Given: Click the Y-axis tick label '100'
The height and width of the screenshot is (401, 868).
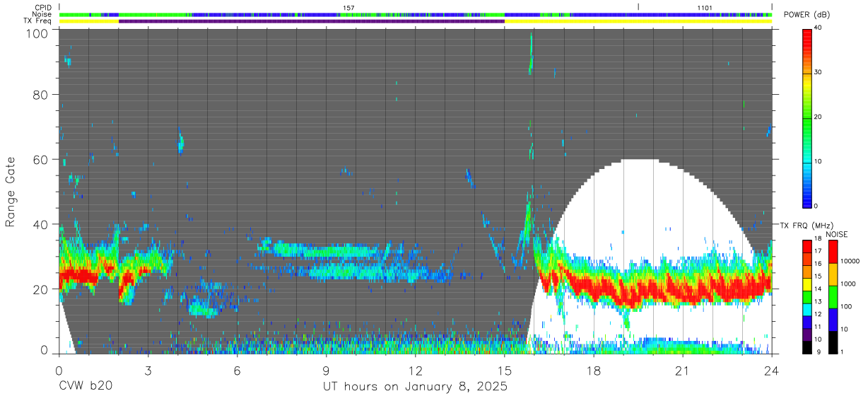Looking at the screenshot, I should [36, 33].
